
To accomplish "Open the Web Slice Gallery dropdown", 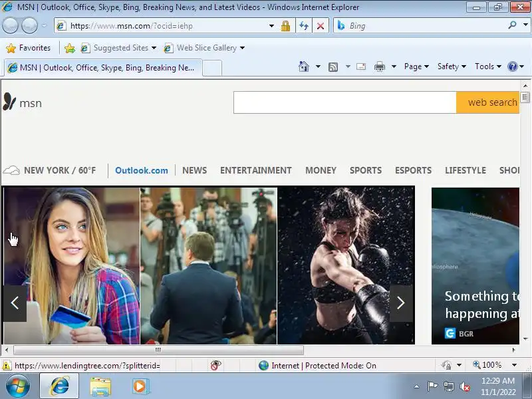I will click(204, 48).
